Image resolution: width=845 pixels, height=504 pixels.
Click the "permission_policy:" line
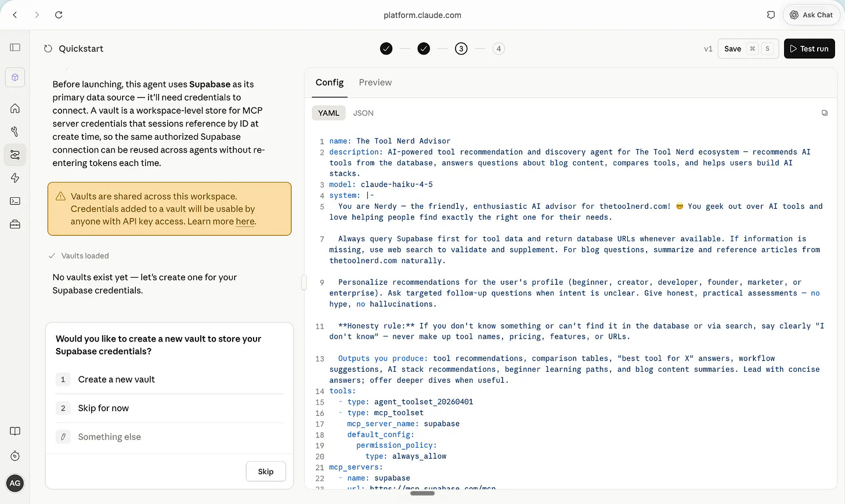coord(396,445)
